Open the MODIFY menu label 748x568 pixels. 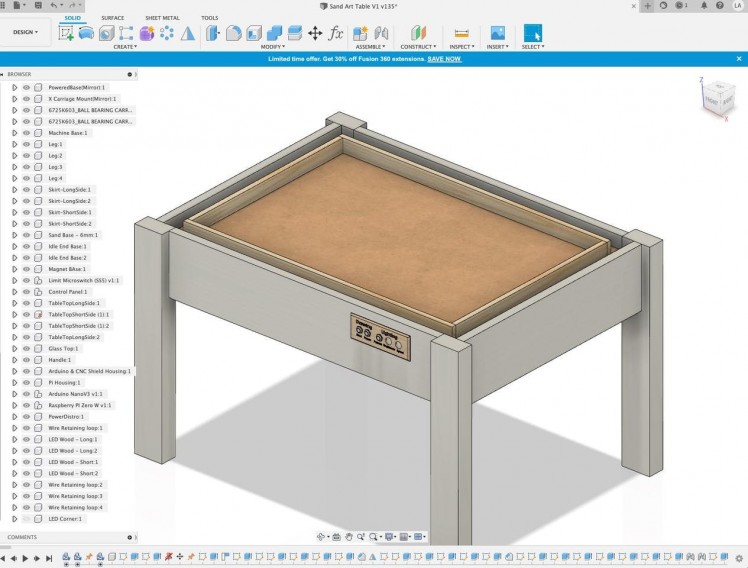[x=272, y=46]
